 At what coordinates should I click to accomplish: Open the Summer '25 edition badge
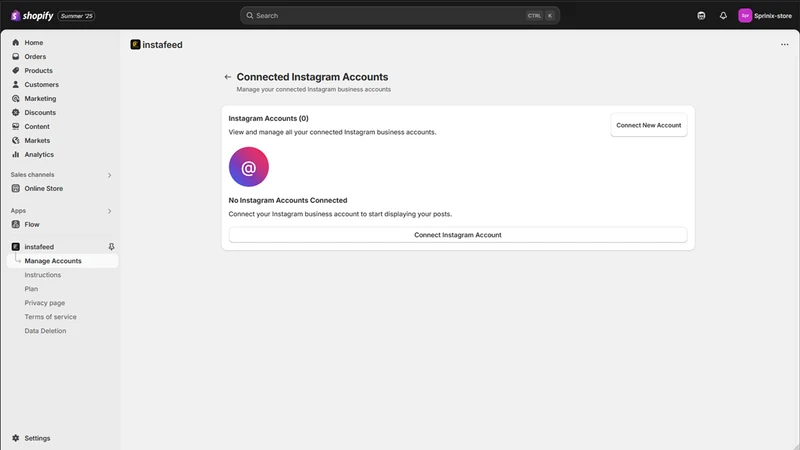point(77,16)
